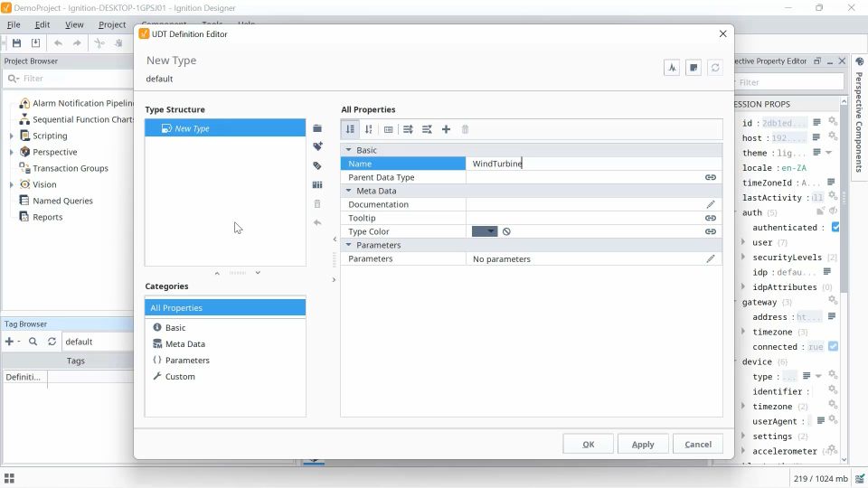Open the File menu
The image size is (868, 488).
(x=14, y=24)
